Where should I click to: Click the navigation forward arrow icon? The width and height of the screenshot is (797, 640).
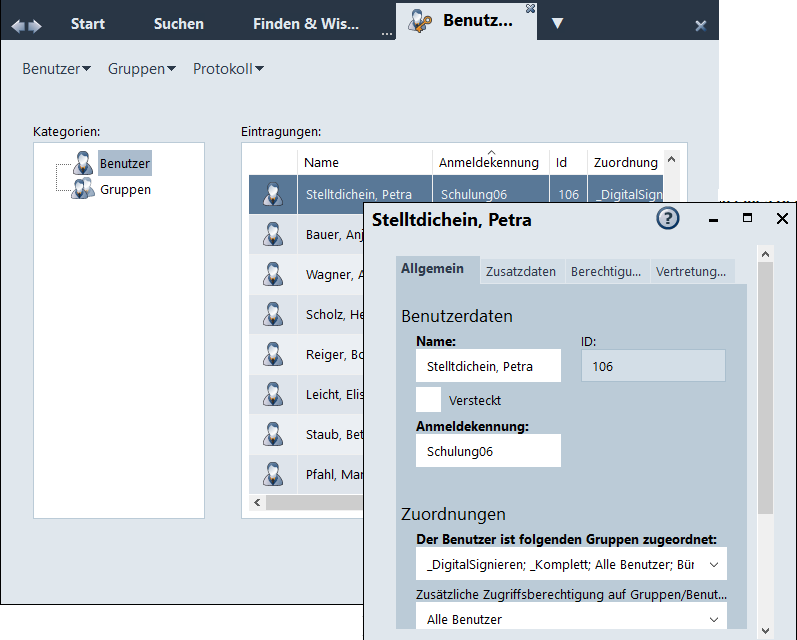click(x=36, y=25)
